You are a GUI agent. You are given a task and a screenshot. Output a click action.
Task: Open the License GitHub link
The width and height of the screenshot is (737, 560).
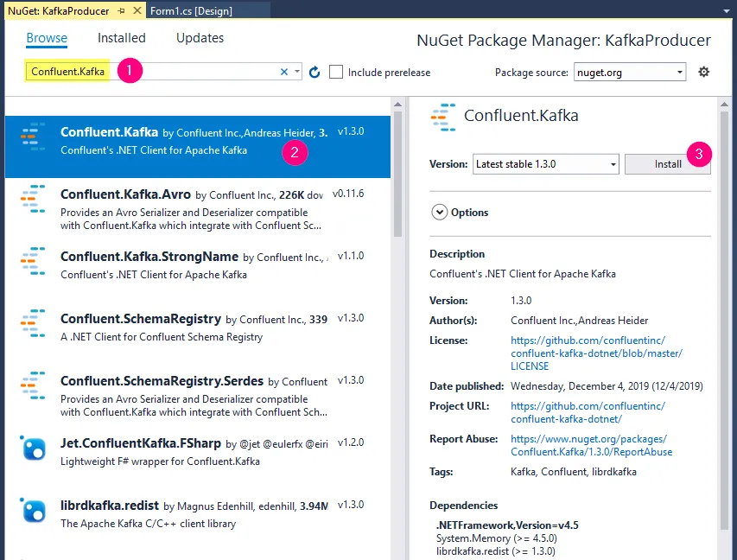coord(596,353)
